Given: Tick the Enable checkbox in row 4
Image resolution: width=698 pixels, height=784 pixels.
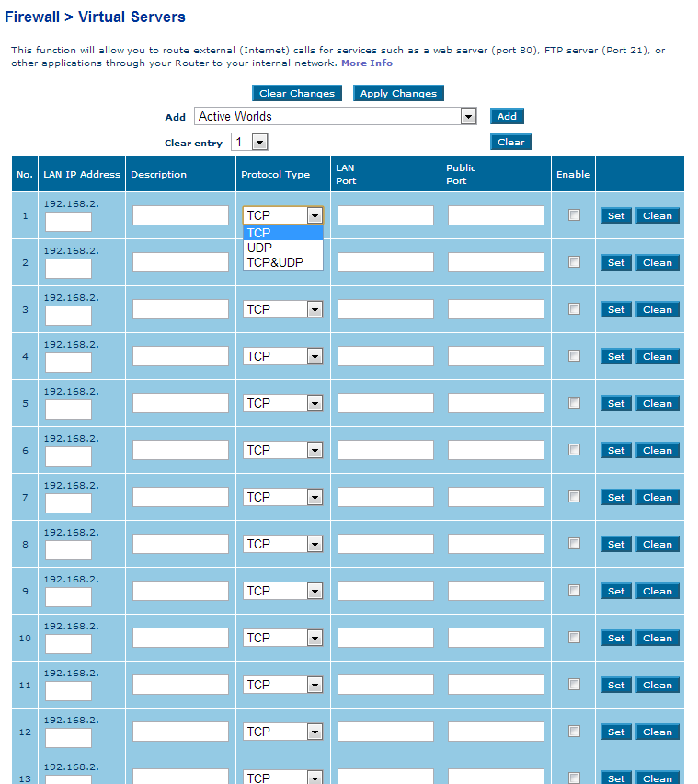Looking at the screenshot, I should (574, 356).
